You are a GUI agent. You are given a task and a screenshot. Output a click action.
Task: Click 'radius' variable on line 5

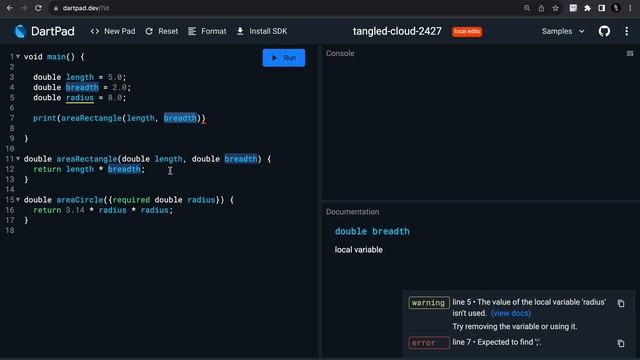tap(80, 98)
